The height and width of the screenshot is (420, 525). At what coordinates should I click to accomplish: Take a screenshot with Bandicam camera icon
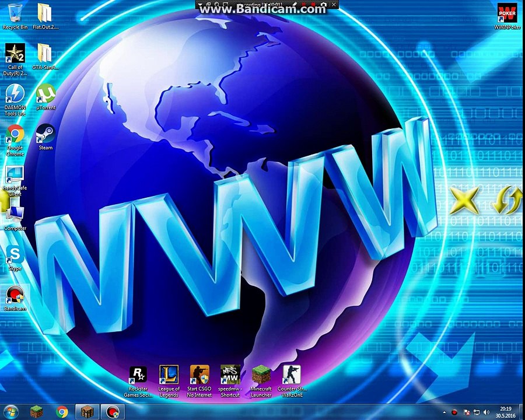click(x=323, y=5)
